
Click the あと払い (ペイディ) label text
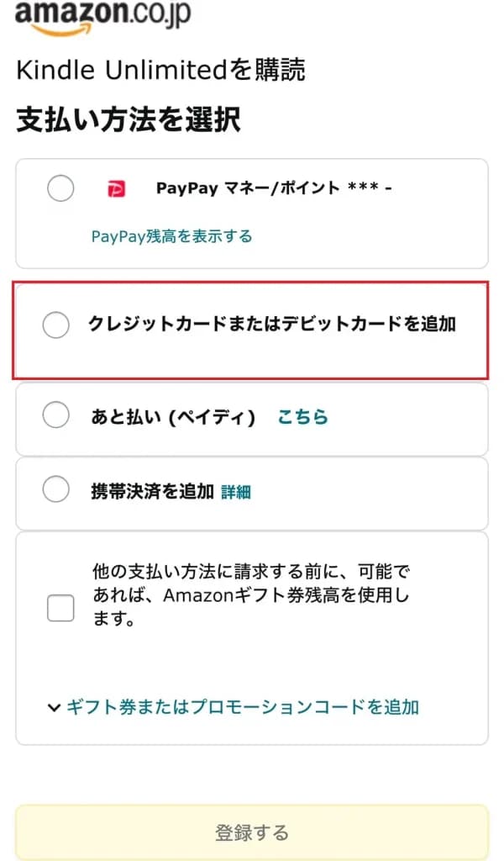173,416
